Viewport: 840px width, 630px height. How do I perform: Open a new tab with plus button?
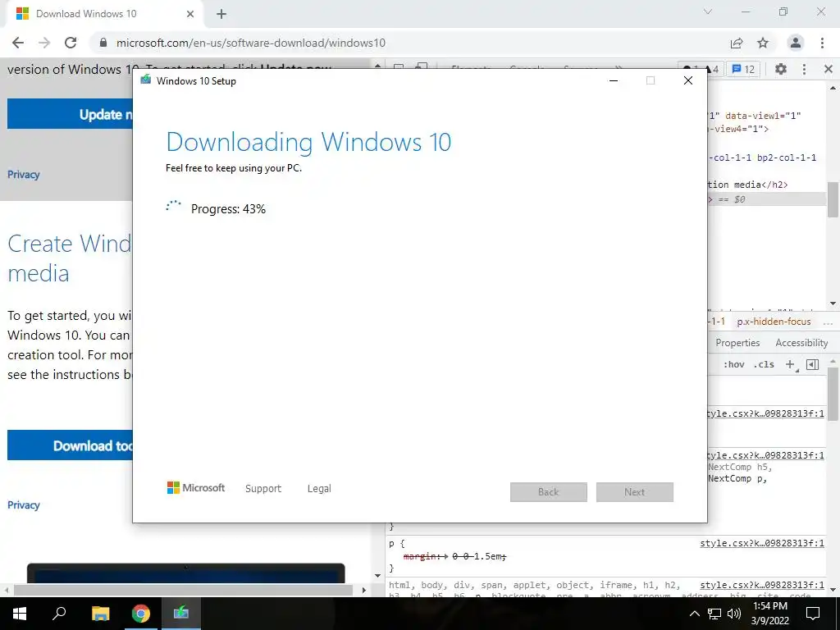point(221,14)
